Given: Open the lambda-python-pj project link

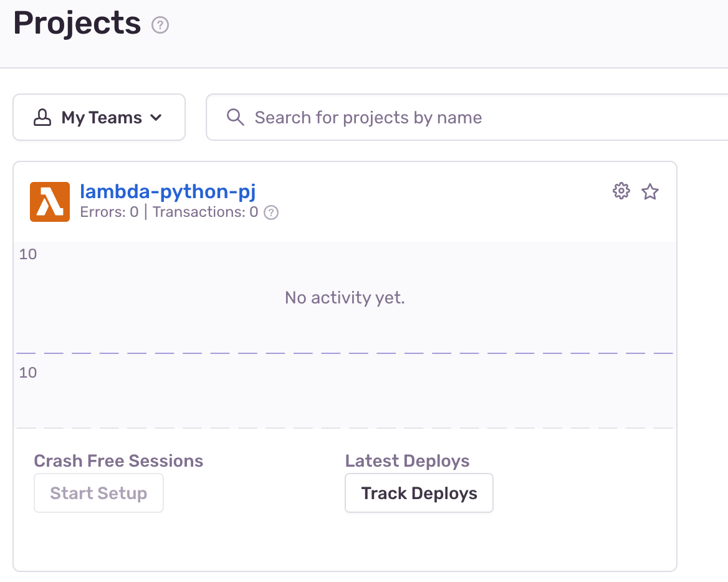Looking at the screenshot, I should pyautogui.click(x=168, y=191).
